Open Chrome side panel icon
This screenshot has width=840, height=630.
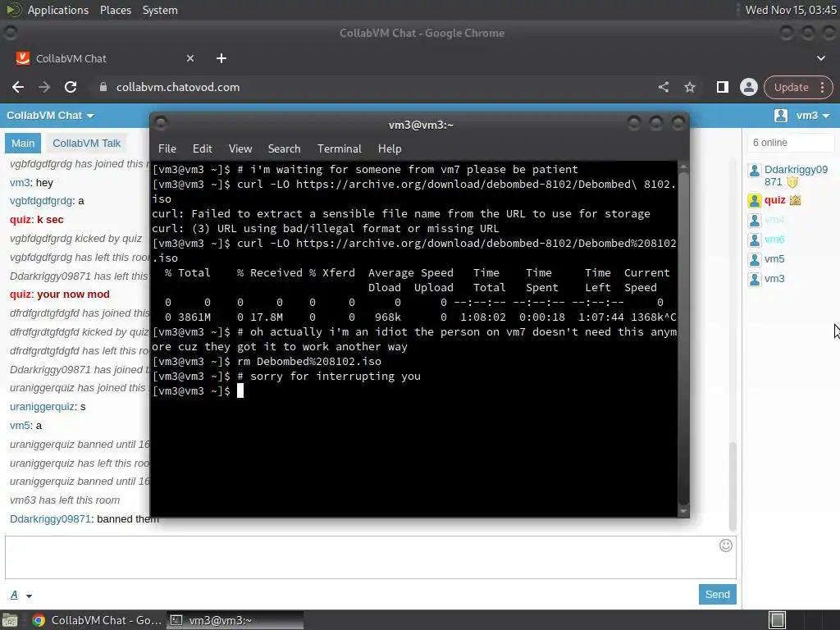pyautogui.click(x=722, y=87)
